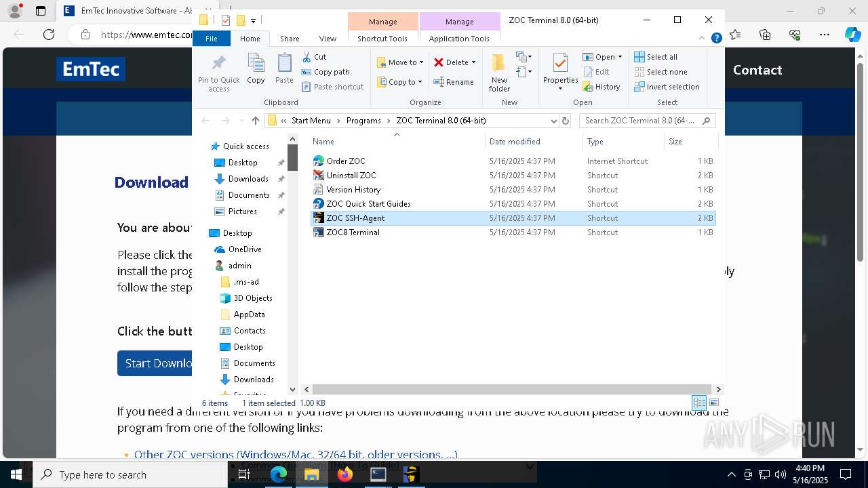The width and height of the screenshot is (868, 488).
Task: Click the Cut scissors command
Action: 314,57
